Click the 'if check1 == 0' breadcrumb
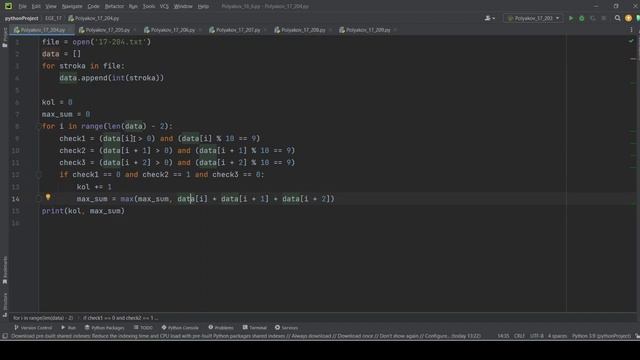This screenshot has height=360, width=640. click(120, 318)
